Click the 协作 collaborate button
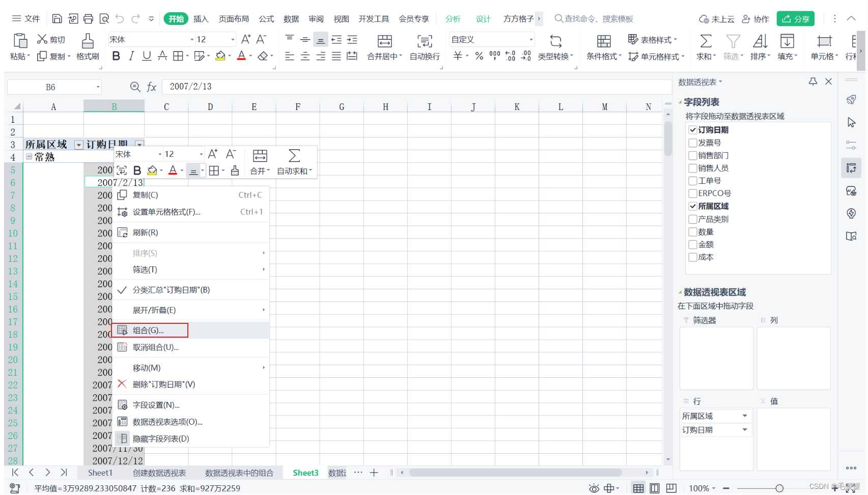This screenshot has height=495, width=868. point(755,19)
